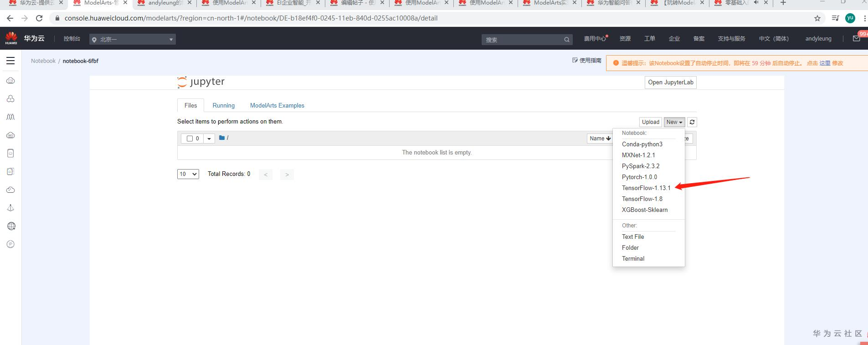Click the Upload button

click(651, 122)
